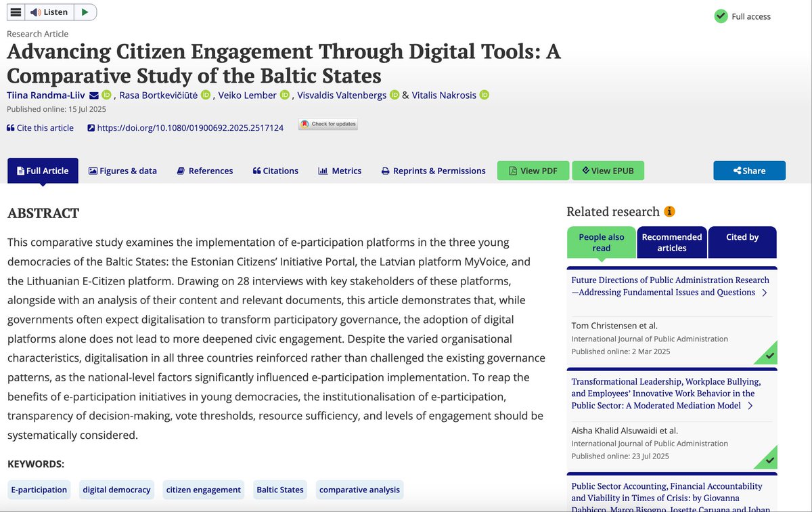
Task: Switch to the References tab
Action: pyautogui.click(x=204, y=171)
